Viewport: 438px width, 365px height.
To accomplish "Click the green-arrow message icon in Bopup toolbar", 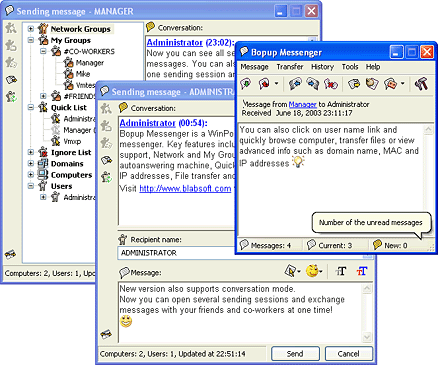I will [246, 84].
